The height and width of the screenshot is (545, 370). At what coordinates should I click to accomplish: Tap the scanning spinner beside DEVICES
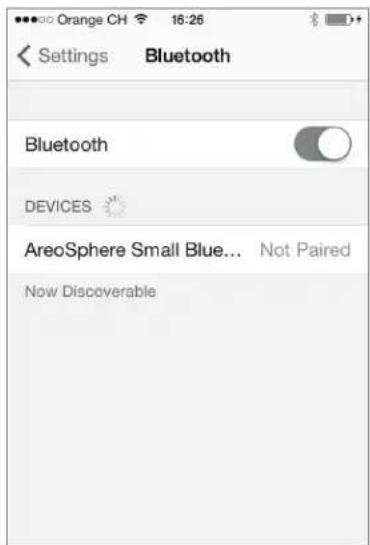(x=114, y=206)
